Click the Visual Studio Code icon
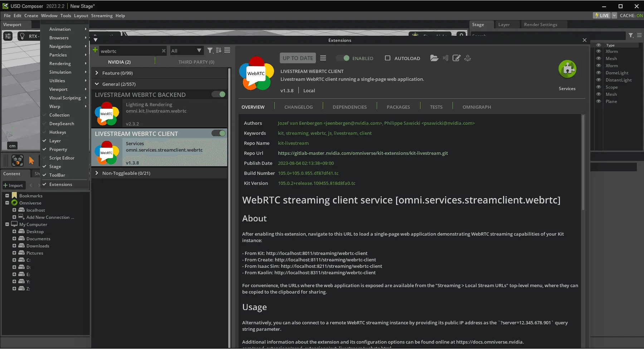Viewport: 644px width, 349px height. [x=445, y=58]
